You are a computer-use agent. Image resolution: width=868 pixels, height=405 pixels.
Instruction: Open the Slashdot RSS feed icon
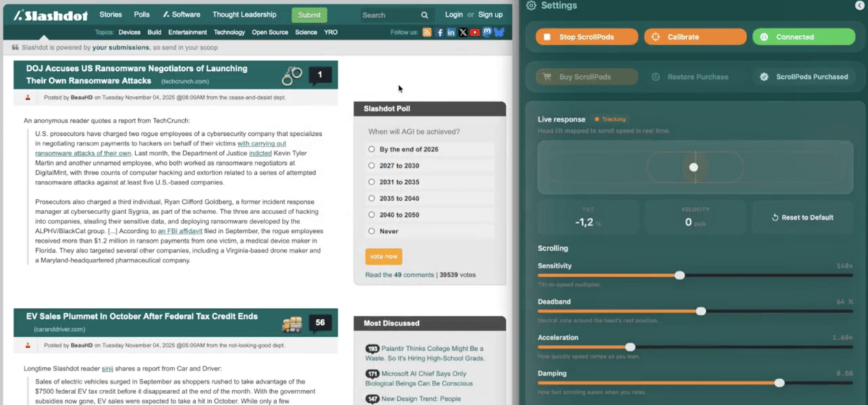coord(427,33)
